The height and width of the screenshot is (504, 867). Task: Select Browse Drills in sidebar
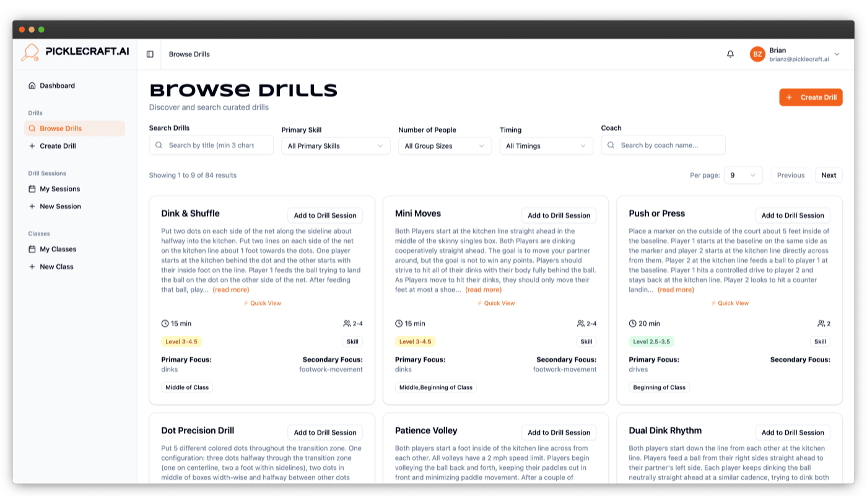coord(75,129)
